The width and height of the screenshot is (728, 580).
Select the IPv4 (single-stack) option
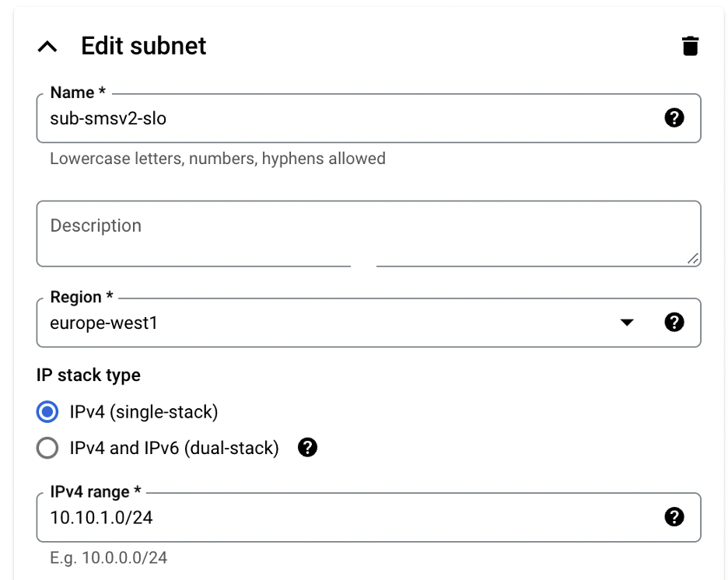click(x=47, y=412)
